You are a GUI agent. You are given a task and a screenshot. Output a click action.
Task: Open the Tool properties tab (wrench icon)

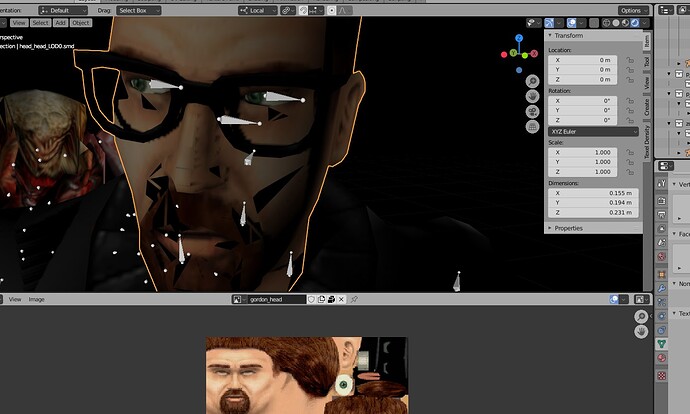(x=661, y=184)
